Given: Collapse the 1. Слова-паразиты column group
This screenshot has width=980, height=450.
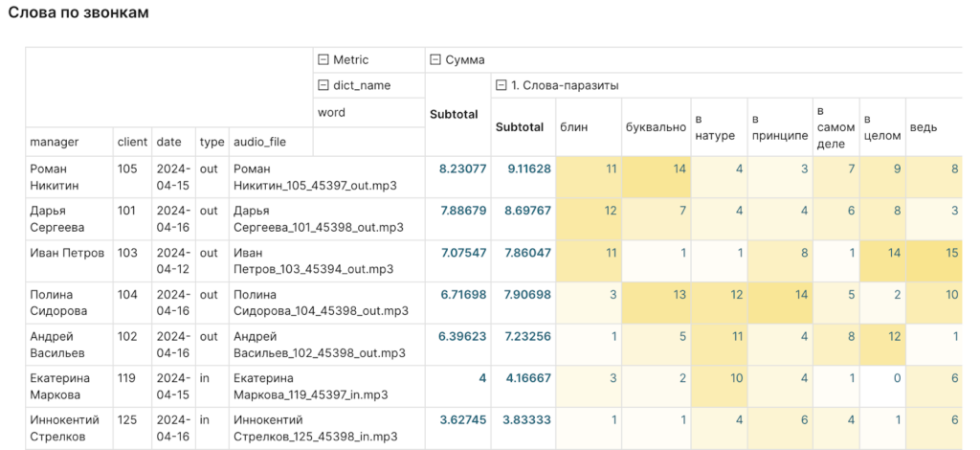Looking at the screenshot, I should pos(501,85).
